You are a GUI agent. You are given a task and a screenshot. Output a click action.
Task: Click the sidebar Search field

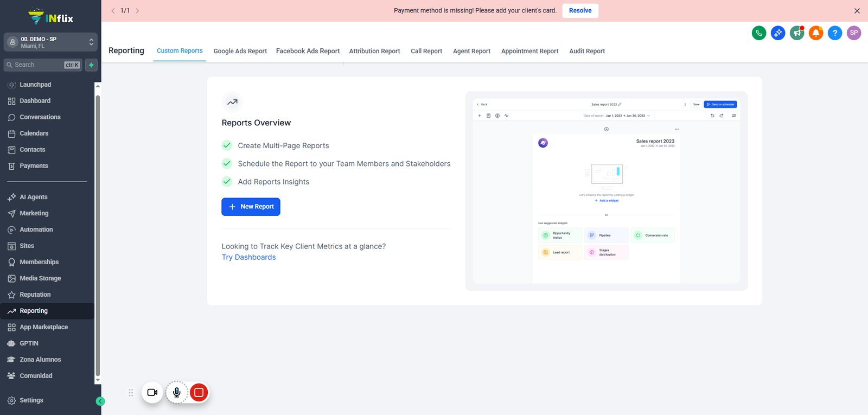pyautogui.click(x=43, y=65)
